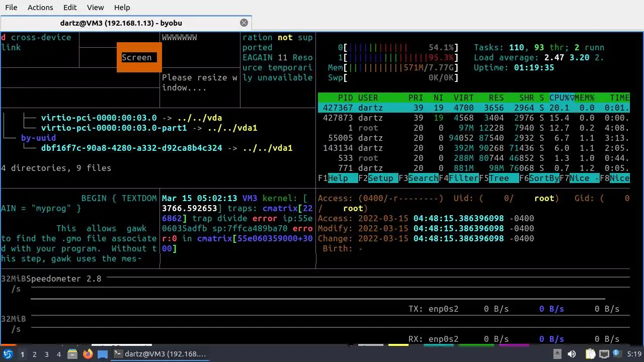Screen dimensions: 644x362
Task: Select htop process row 55005
Action: (474, 138)
